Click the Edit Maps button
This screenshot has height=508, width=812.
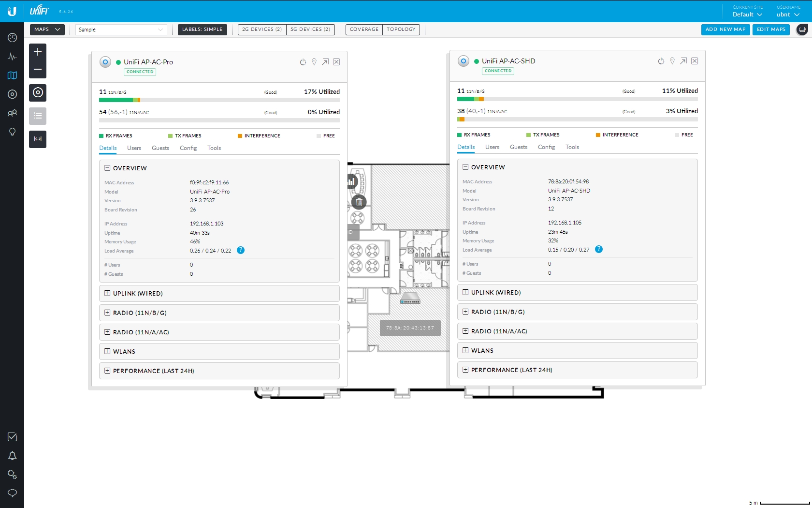tap(771, 30)
